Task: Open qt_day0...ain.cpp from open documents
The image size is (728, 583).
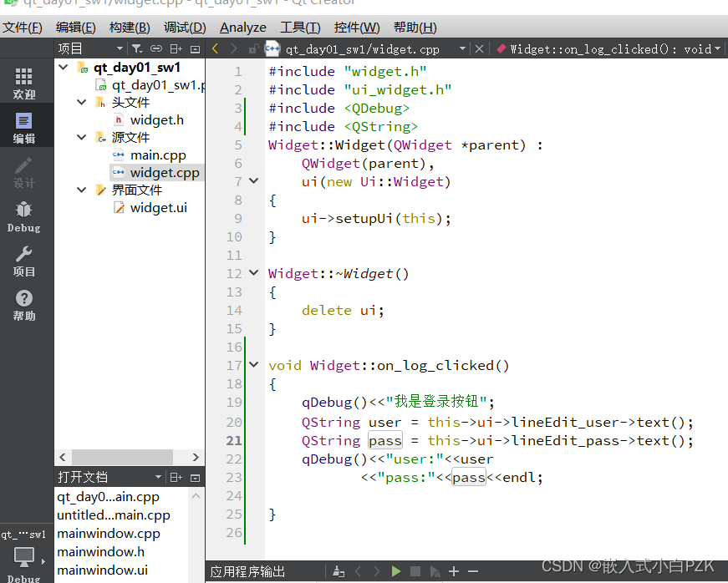Action: (108, 497)
